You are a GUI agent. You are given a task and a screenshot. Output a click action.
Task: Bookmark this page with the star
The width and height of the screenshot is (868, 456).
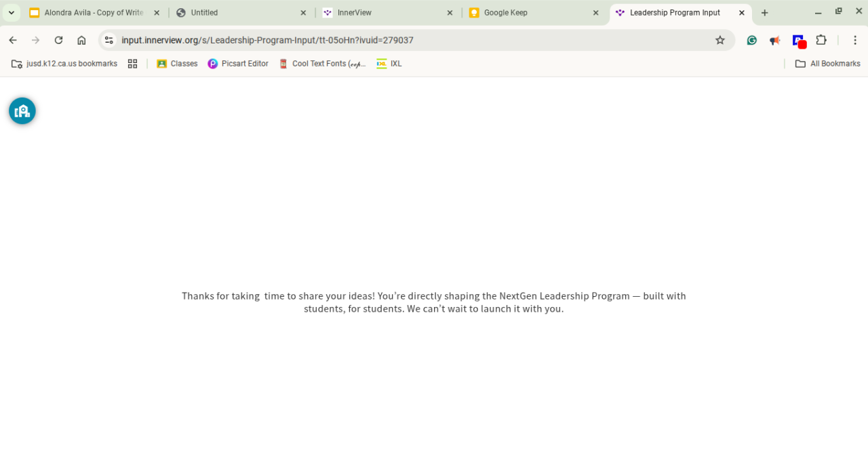720,40
